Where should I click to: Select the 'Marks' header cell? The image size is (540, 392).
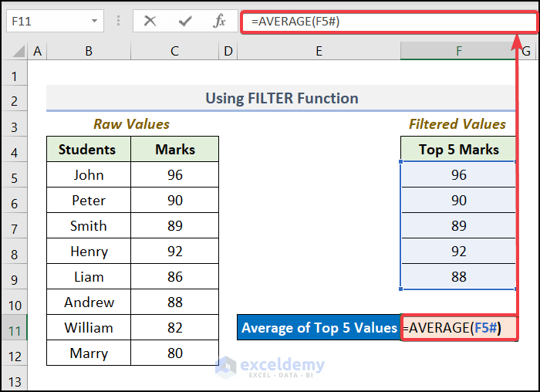click(x=174, y=150)
